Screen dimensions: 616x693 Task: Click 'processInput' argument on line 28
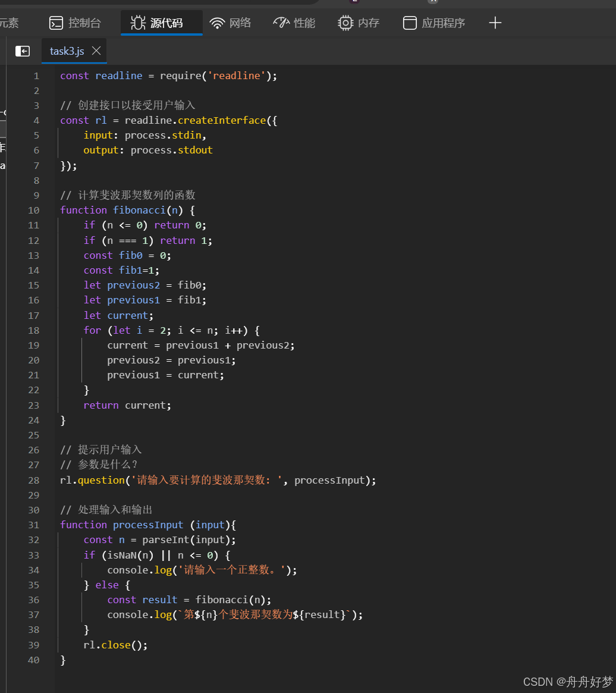[x=329, y=481]
